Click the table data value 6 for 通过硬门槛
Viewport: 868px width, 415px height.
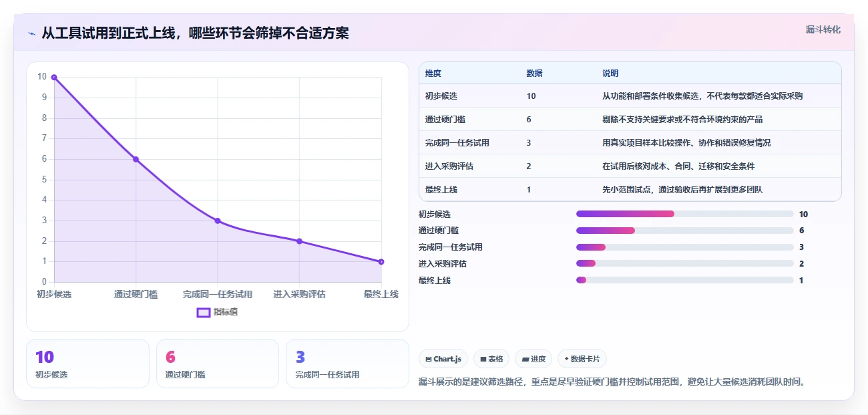point(529,120)
